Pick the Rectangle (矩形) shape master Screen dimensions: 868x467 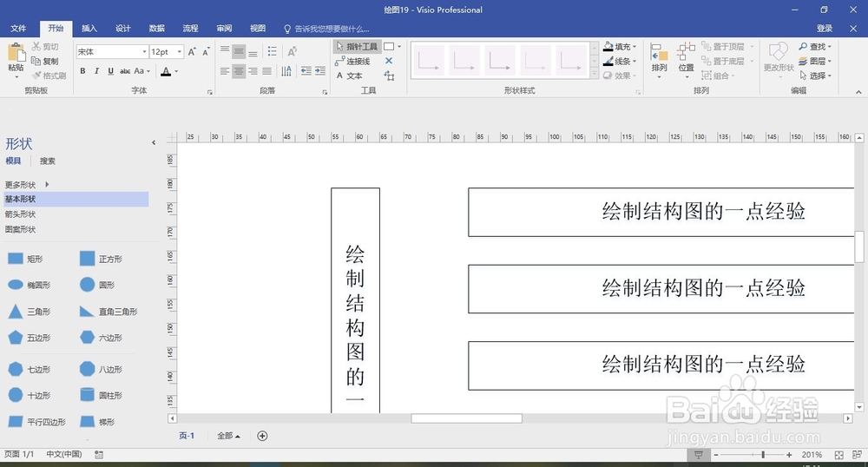click(25, 259)
